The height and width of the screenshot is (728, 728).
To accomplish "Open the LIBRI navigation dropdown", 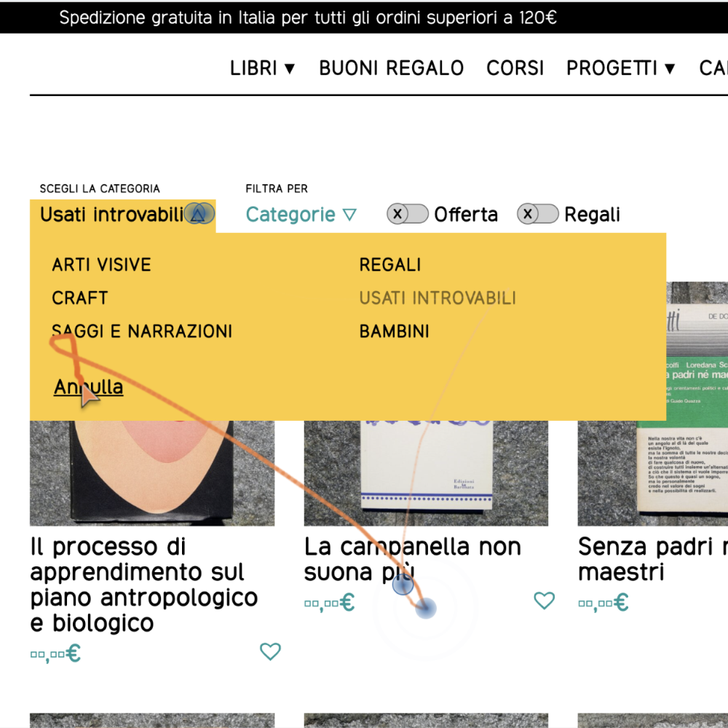I will (x=263, y=68).
